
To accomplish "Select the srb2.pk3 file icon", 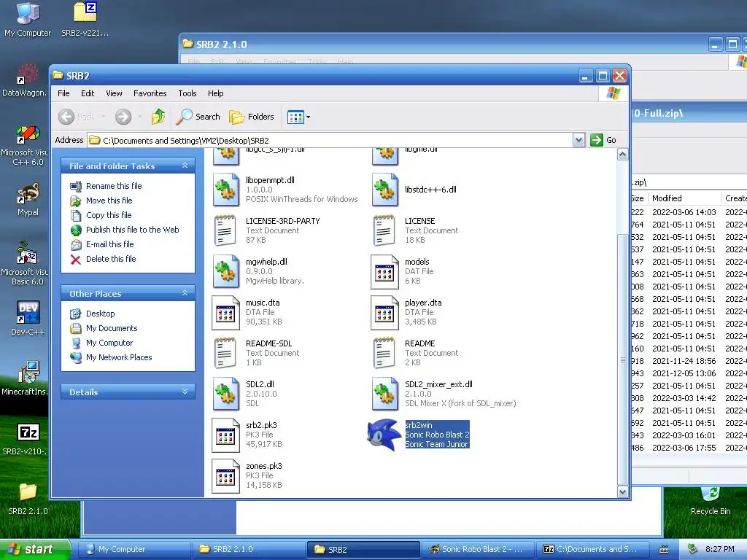I will point(226,435).
